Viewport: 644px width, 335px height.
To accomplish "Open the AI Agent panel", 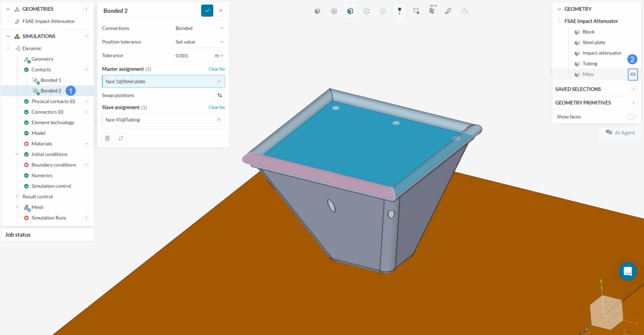I will (620, 133).
